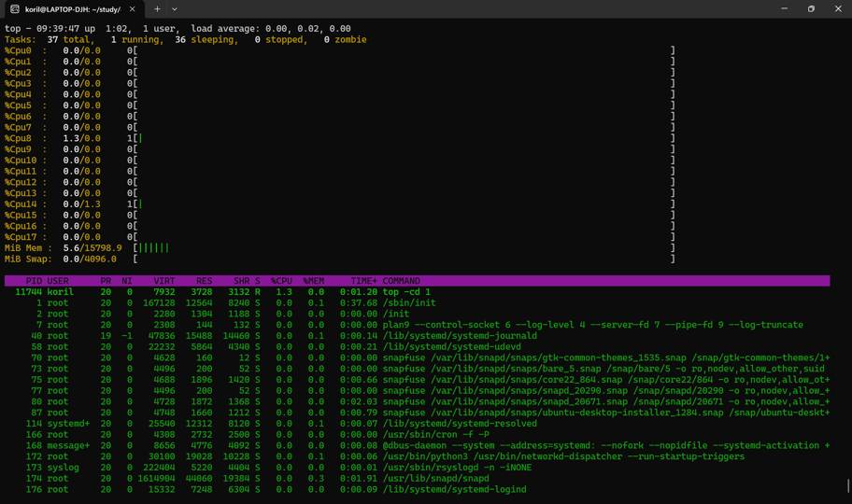Click the PID column header
The height and width of the screenshot is (504, 852).
click(34, 281)
